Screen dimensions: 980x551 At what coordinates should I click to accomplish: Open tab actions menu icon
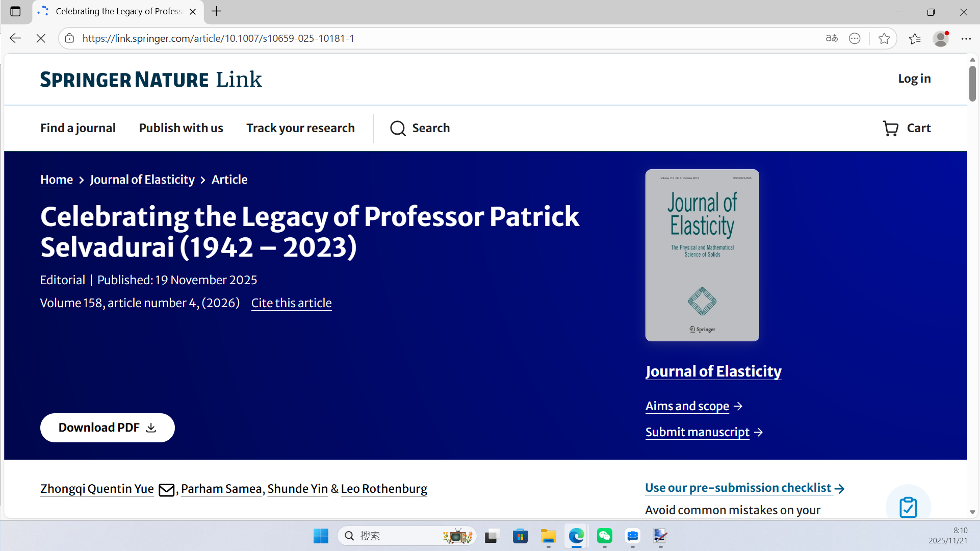pyautogui.click(x=15, y=11)
